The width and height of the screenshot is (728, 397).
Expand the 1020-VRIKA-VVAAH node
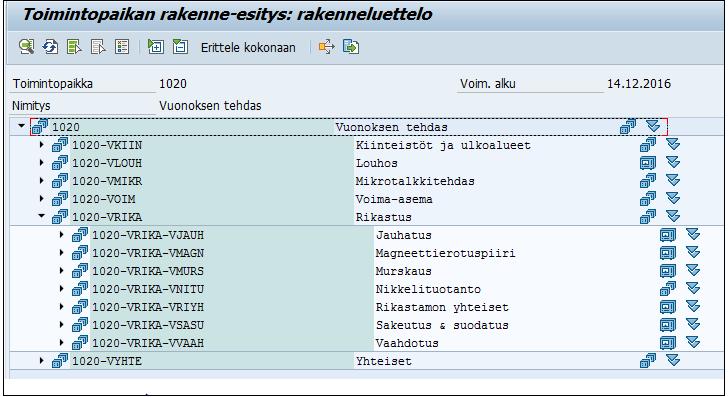tap(61, 343)
